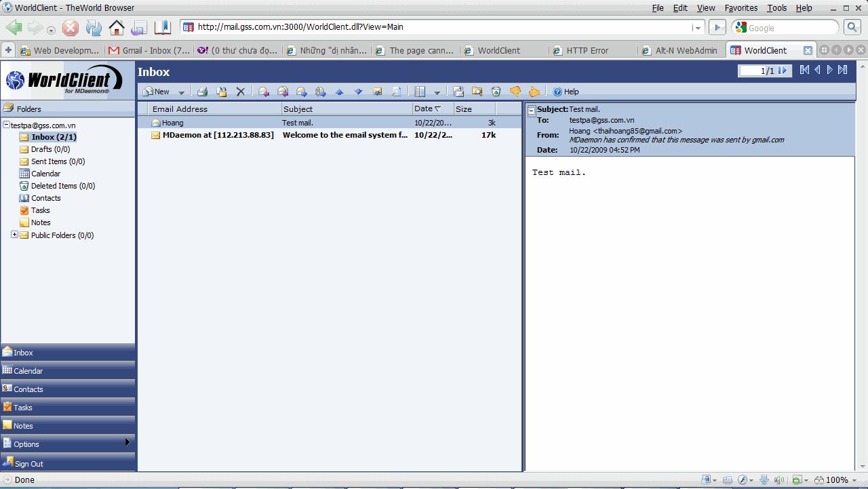Image resolution: width=868 pixels, height=489 pixels.
Task: Click the Inbox shortcut in the bottom panel
Action: tap(68, 352)
